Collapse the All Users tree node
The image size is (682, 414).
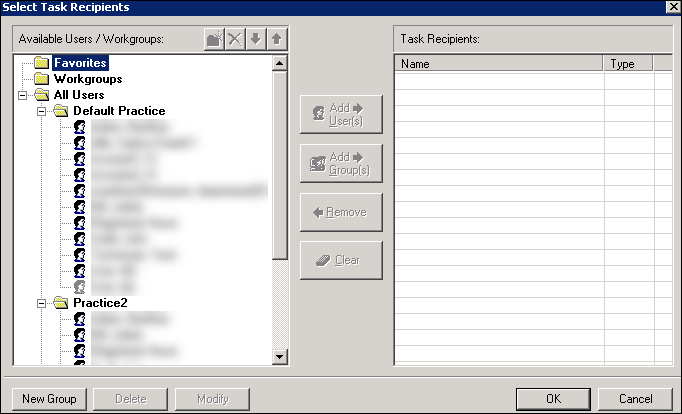tap(23, 95)
